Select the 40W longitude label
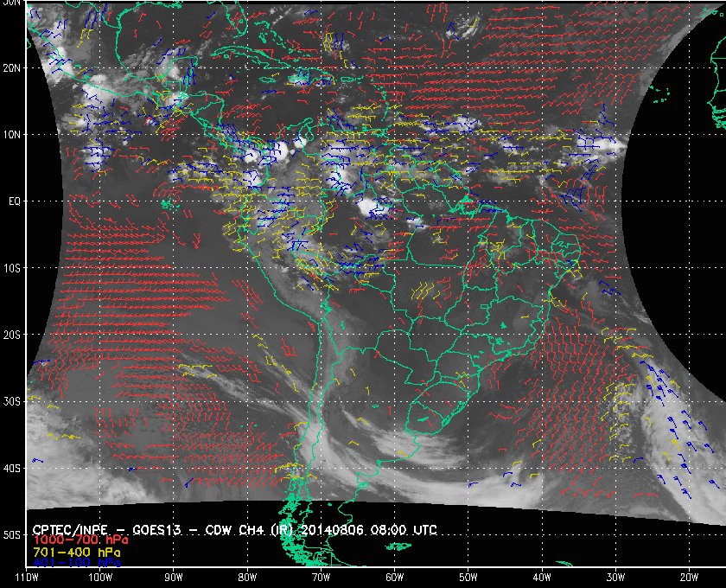This screenshot has width=726, height=588. 542,578
